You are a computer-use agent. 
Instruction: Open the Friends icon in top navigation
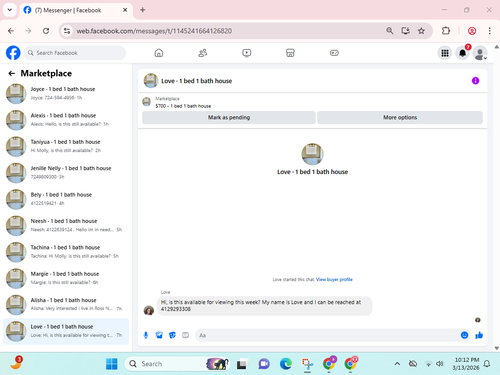[203, 53]
